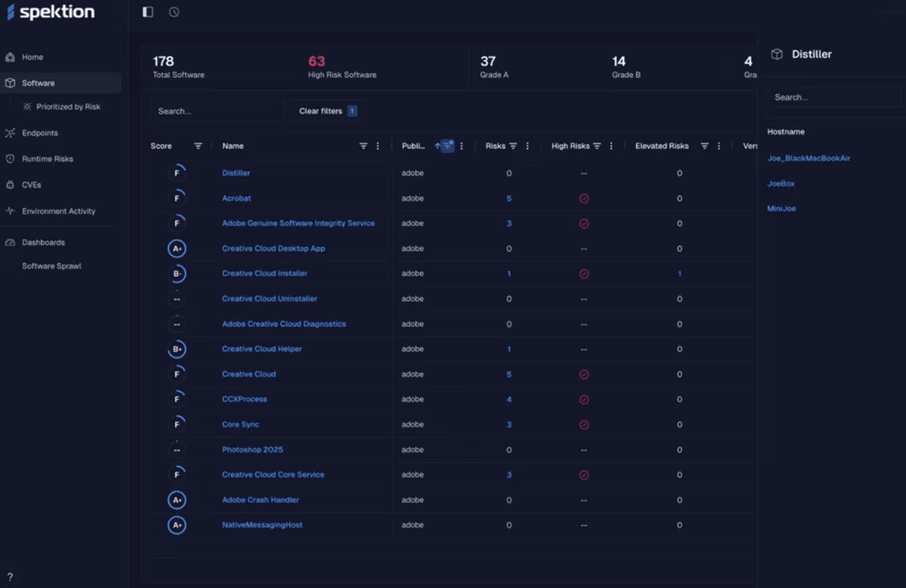Select Software Sprawl under Dashboards

[51, 266]
